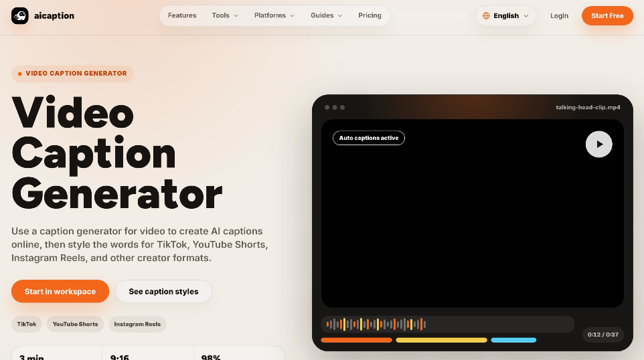Select the Instagram Reels tag
The height and width of the screenshot is (360, 644).
click(137, 325)
